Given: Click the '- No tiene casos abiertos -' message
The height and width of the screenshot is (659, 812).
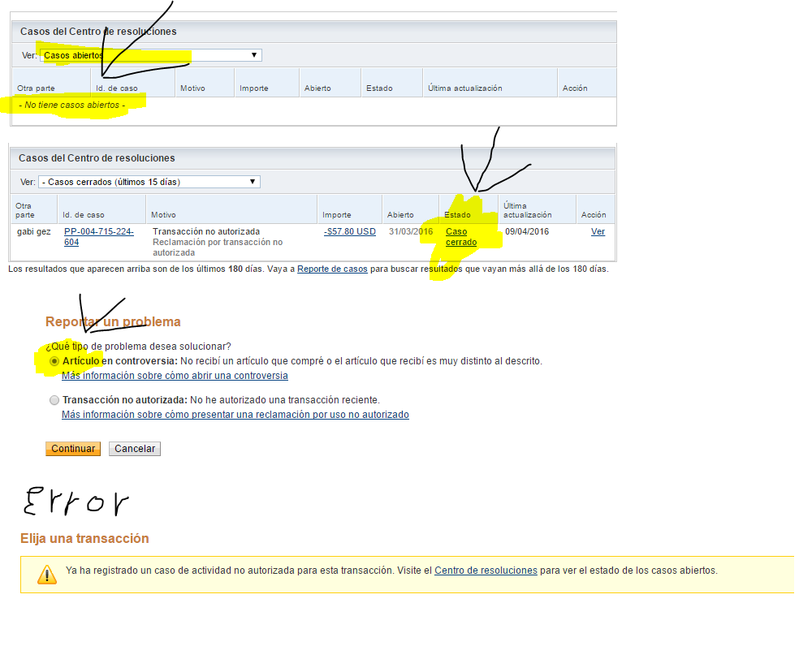Looking at the screenshot, I should pos(72,105).
